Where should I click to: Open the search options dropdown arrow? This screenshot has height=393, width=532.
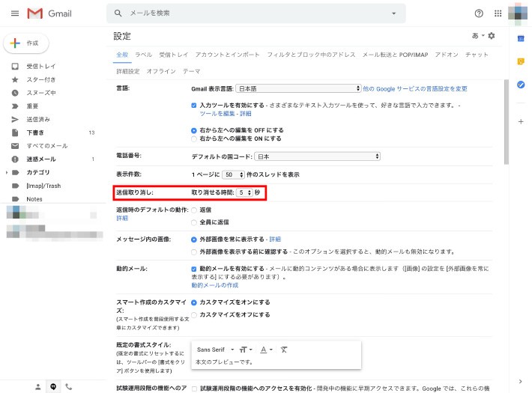[x=393, y=13]
